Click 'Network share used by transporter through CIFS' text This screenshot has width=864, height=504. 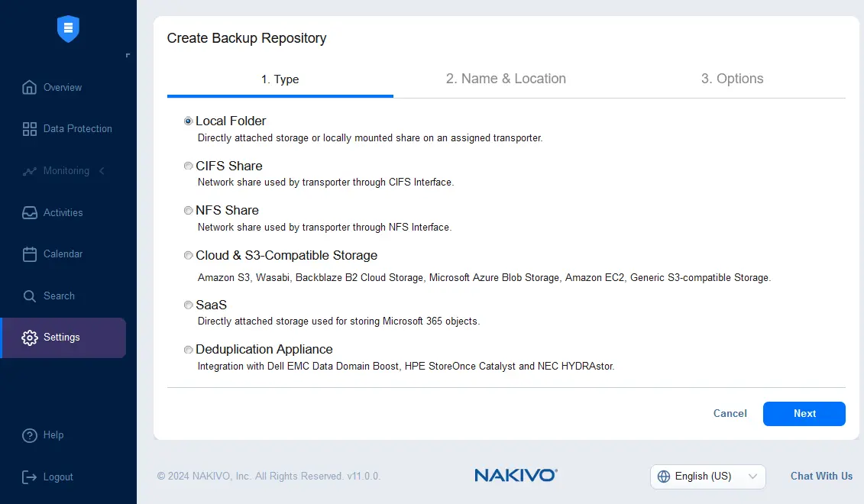coord(325,183)
